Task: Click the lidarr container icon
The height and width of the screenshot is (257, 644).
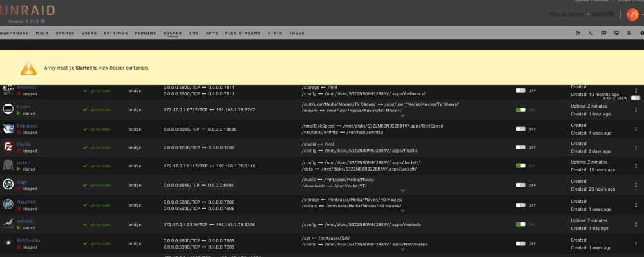Action: [8, 185]
